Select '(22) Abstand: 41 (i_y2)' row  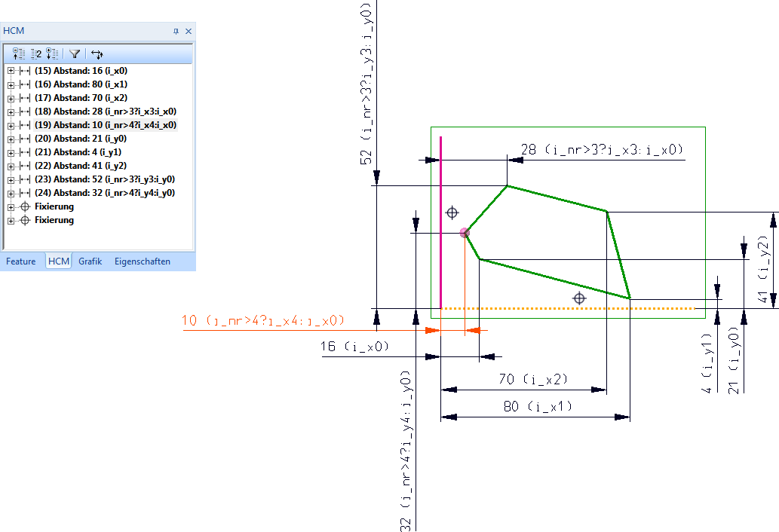coord(81,166)
